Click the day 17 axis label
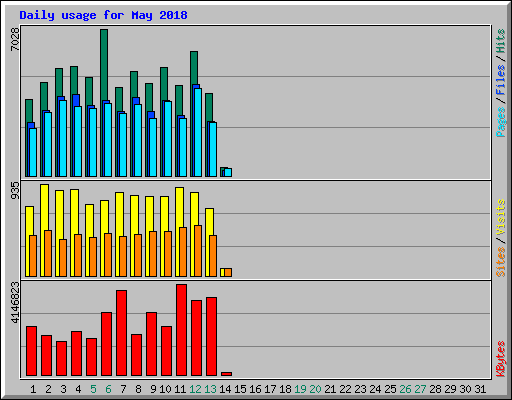The height and width of the screenshot is (400, 512). 270,389
